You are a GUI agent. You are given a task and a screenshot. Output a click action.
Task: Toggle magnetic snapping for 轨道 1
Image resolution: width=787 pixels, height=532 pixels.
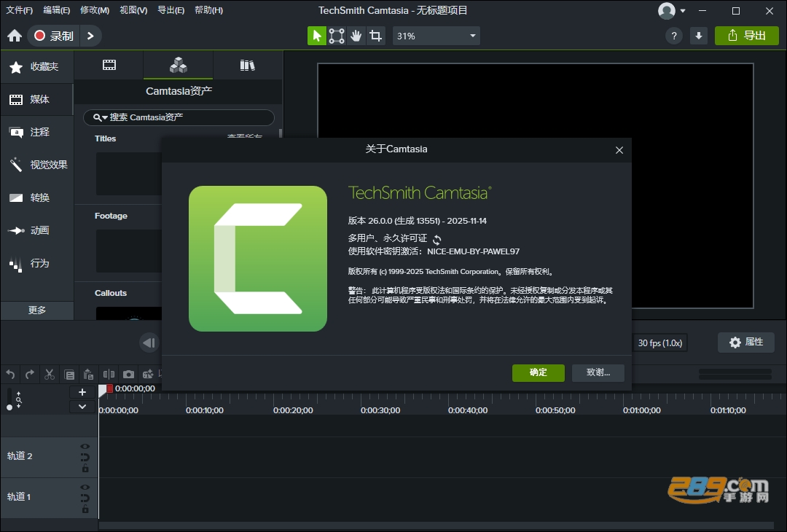click(x=85, y=498)
